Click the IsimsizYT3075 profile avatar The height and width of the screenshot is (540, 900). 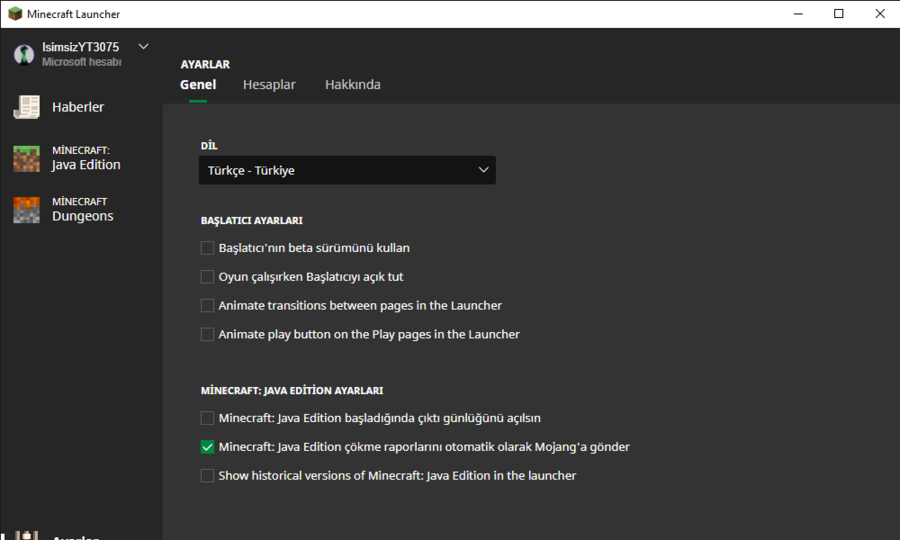pyautogui.click(x=24, y=54)
